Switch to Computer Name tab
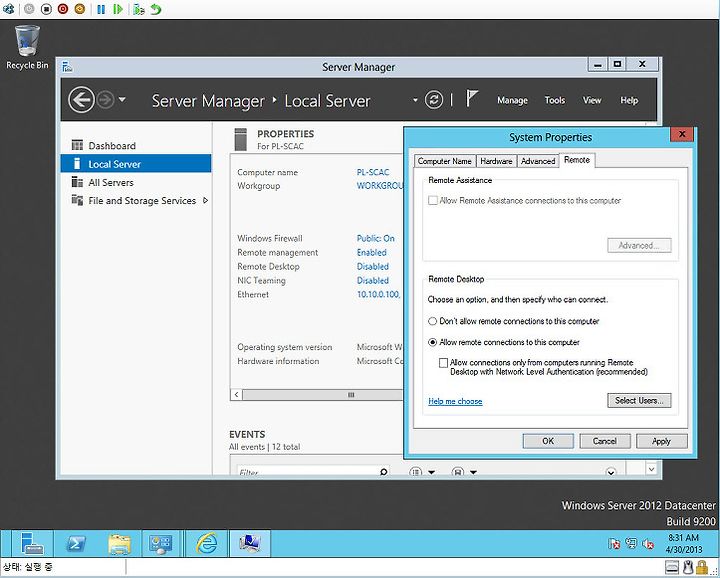Screen dimensions: 720x578 (x=444, y=161)
